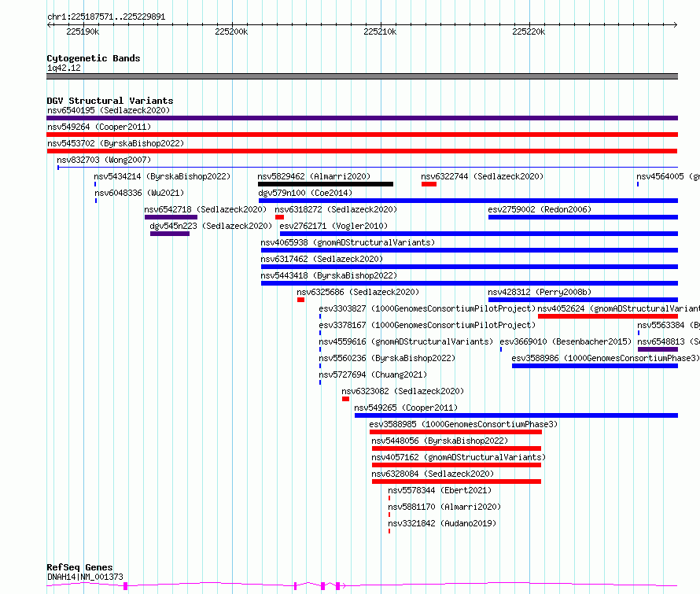Click the DGV Structural Variants track title
The image size is (700, 594).
point(110,101)
